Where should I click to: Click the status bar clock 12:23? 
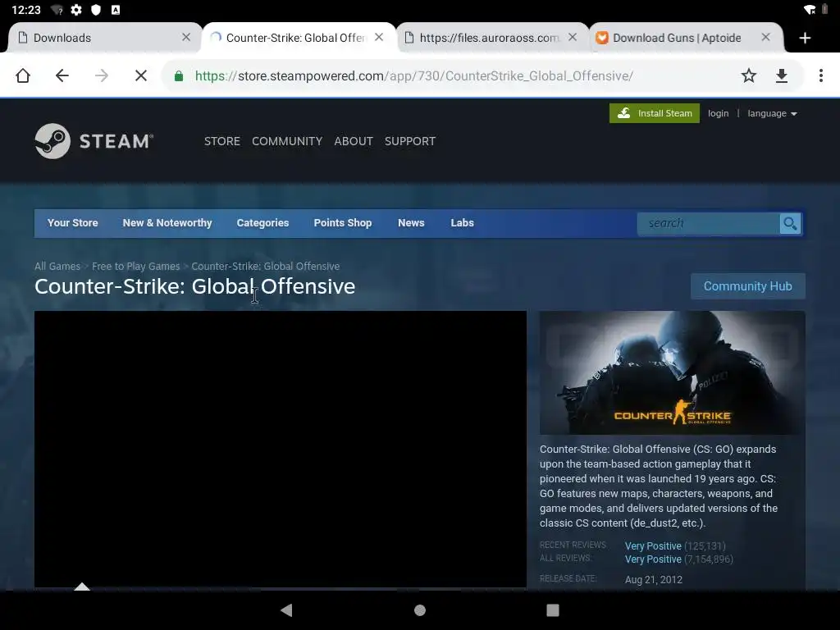[25, 10]
